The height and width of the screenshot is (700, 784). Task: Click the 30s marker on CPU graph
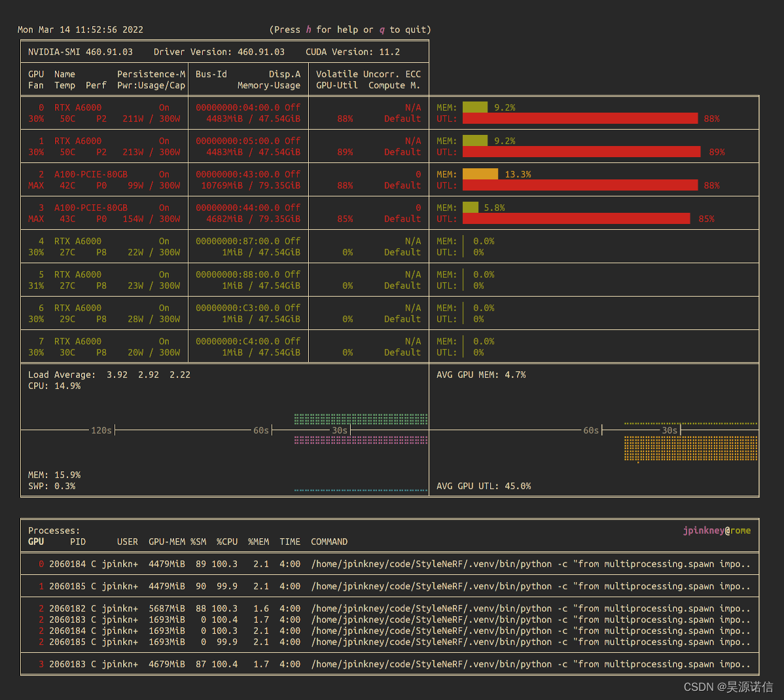point(340,430)
